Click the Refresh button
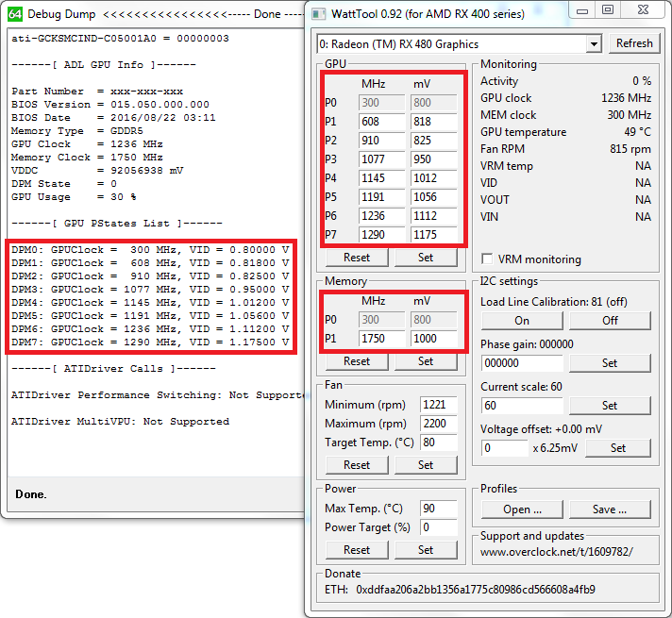This screenshot has height=618, width=672. (x=633, y=43)
